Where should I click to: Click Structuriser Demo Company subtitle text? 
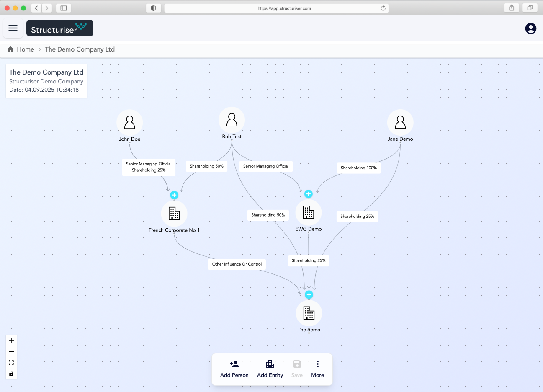(46, 81)
